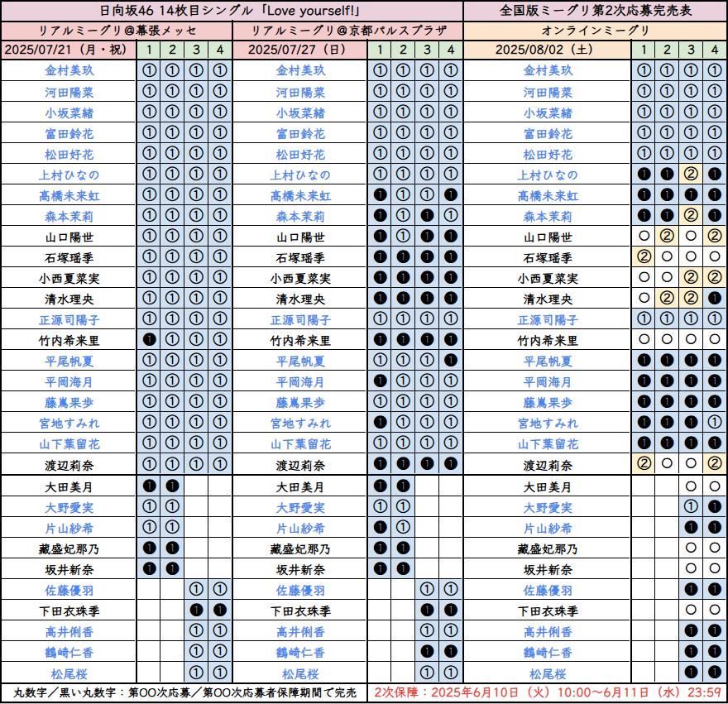Viewport: 728px width, 704px height.
Task: Click the filled circle in 宮地すみれ's 京都パルスプラザ row
Action: click(380, 422)
